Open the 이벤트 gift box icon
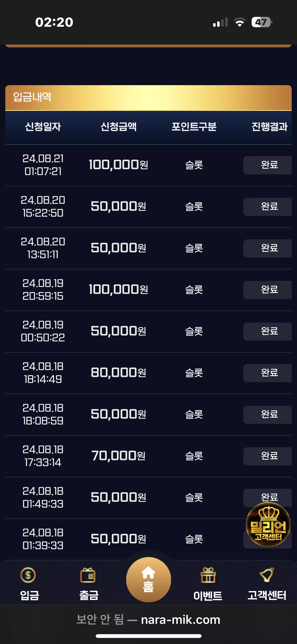Screen dimensions: 297x644 point(208,575)
